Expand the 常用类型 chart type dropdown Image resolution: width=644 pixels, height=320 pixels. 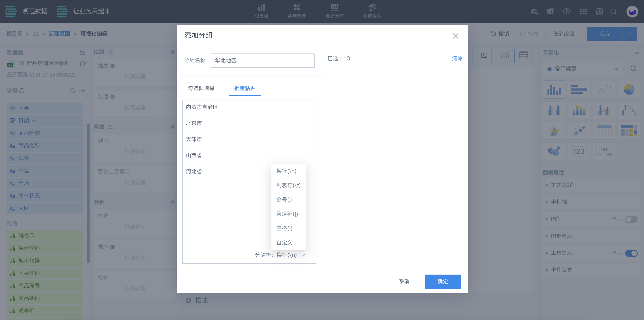tap(582, 69)
